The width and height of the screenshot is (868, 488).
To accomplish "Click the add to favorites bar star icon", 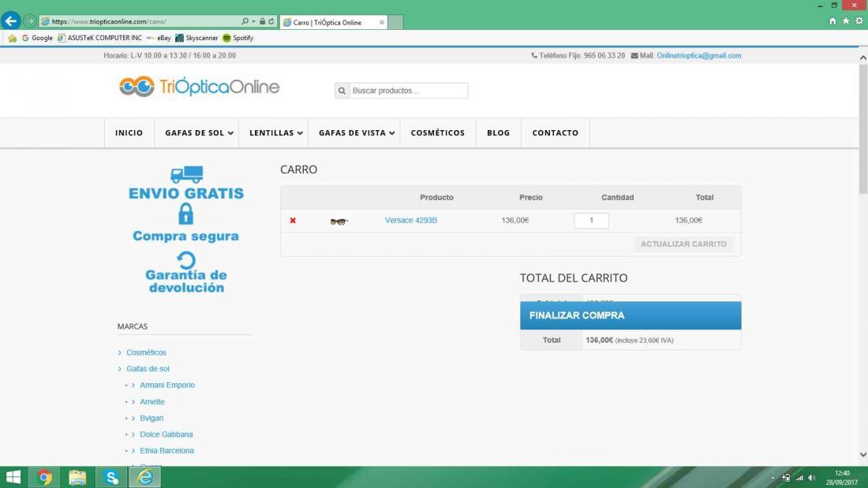I will coord(12,38).
